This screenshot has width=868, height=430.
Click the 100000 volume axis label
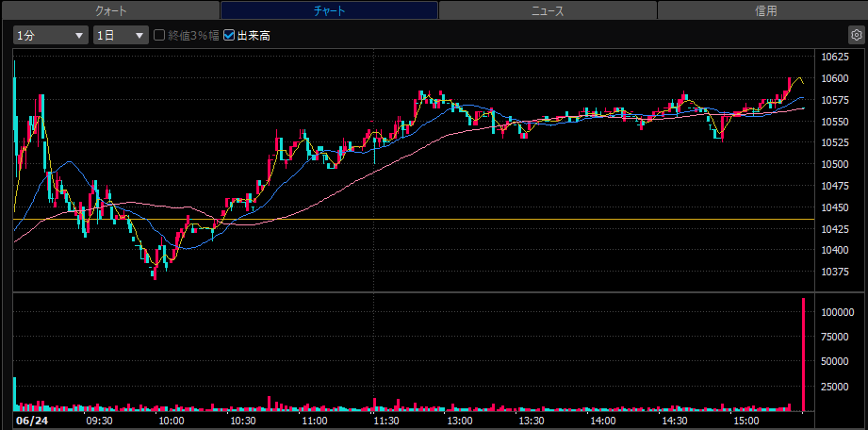coord(837,312)
